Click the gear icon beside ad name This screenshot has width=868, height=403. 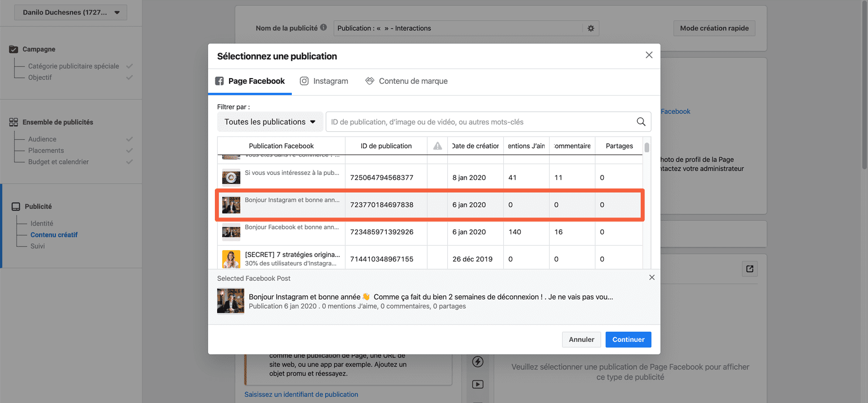[x=591, y=28]
